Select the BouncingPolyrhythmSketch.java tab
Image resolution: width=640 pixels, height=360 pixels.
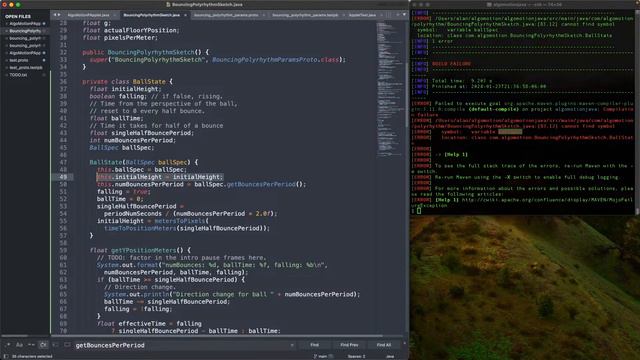click(151, 15)
